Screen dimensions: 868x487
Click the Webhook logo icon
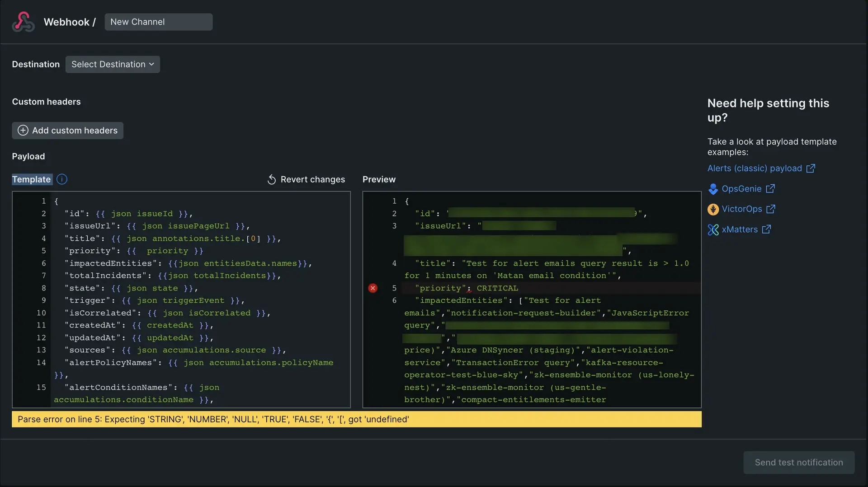(x=23, y=22)
